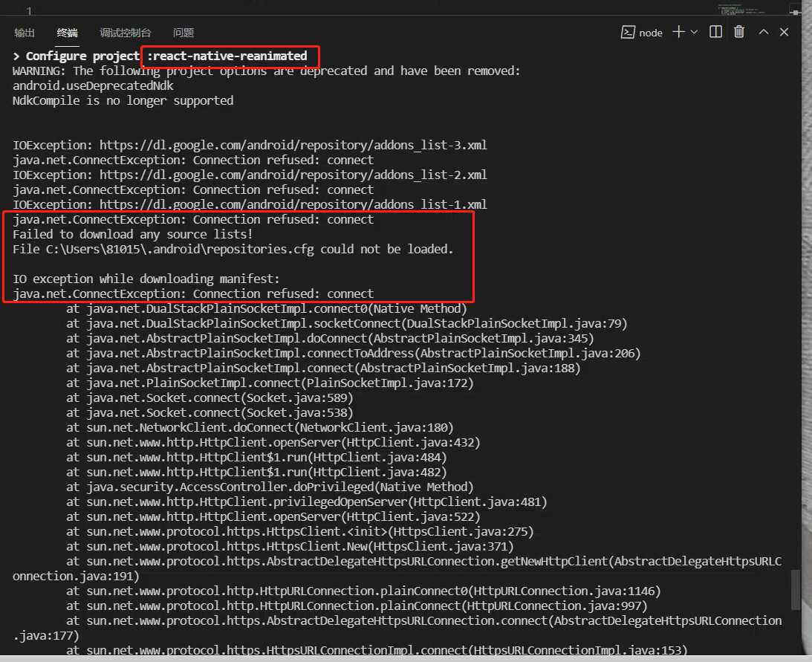Click the 'HttpClient.java:432' stack trace reference
Image resolution: width=812 pixels, height=662 pixels.
(411, 442)
